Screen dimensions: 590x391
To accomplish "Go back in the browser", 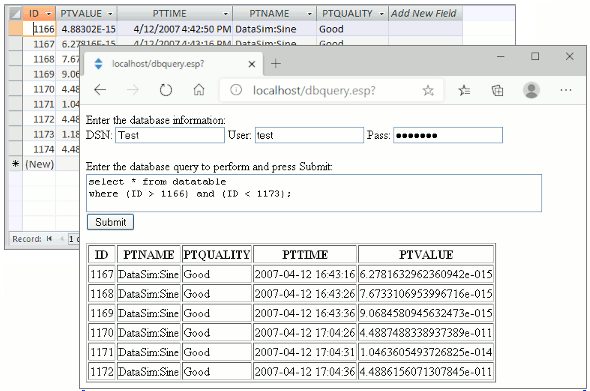I will click(x=100, y=90).
